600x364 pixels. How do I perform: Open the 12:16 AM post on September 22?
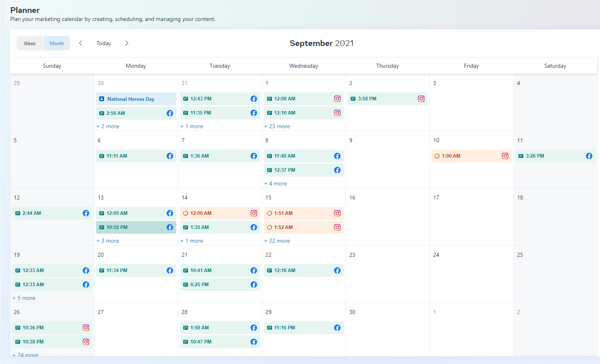pos(299,270)
